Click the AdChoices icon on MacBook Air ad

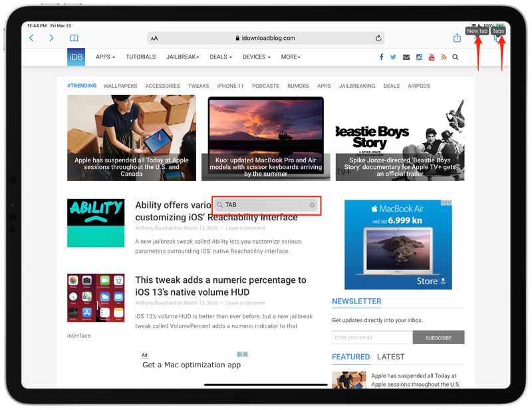tap(444, 202)
